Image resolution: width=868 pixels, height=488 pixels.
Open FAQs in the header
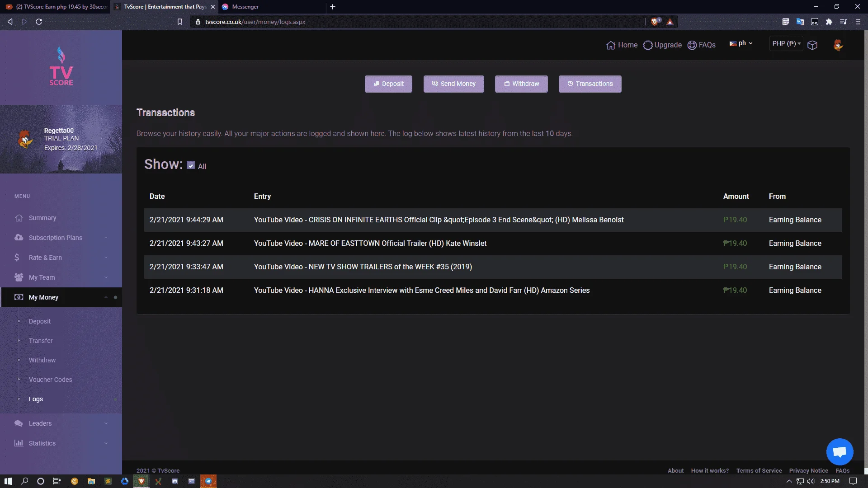(702, 45)
